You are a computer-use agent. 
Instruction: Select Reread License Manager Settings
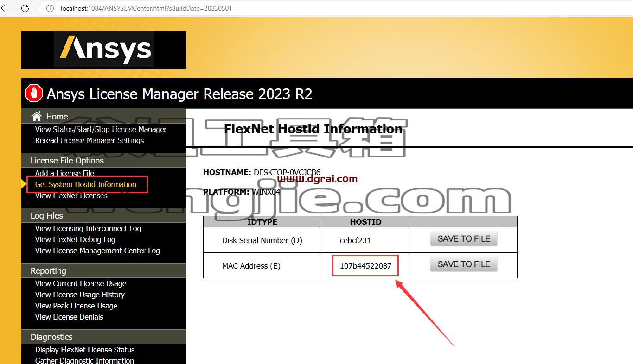[90, 140]
